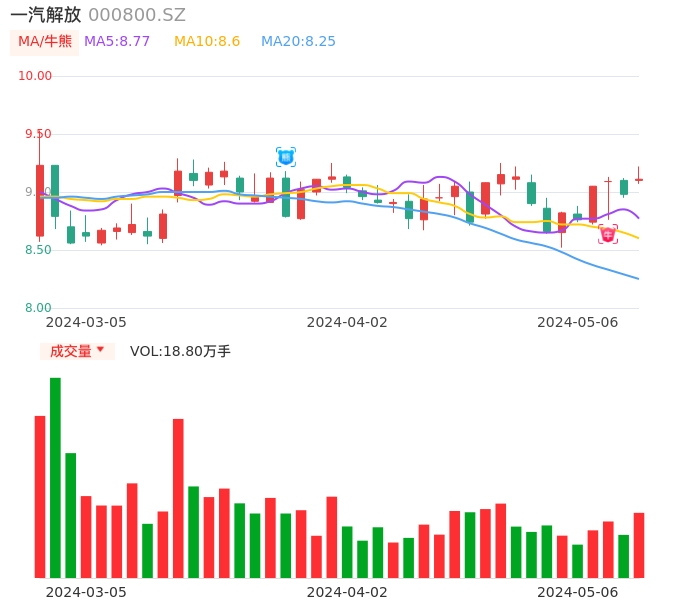The width and height of the screenshot is (686, 606).
Task: Open the 成交量 indicator dropdown
Action: tap(77, 351)
